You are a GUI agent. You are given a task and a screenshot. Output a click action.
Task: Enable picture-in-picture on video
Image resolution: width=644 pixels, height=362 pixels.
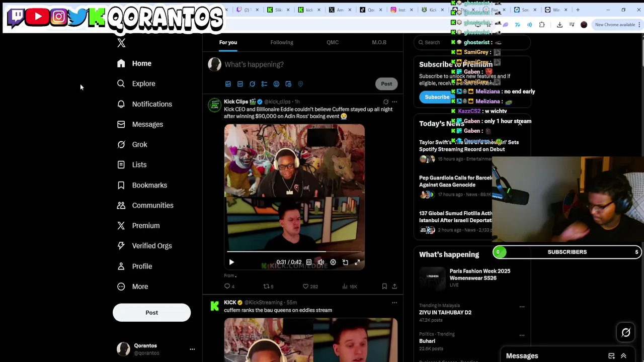tap(345, 262)
